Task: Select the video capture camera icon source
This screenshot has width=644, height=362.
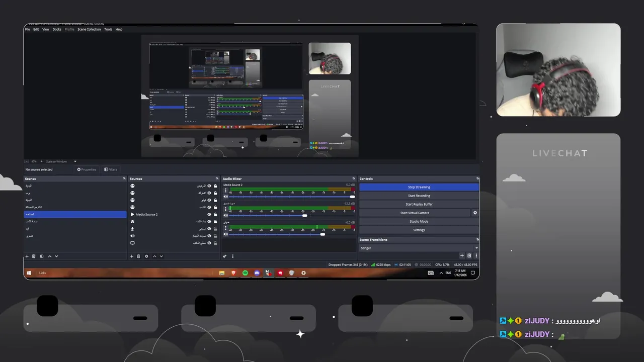Action: [132, 222]
